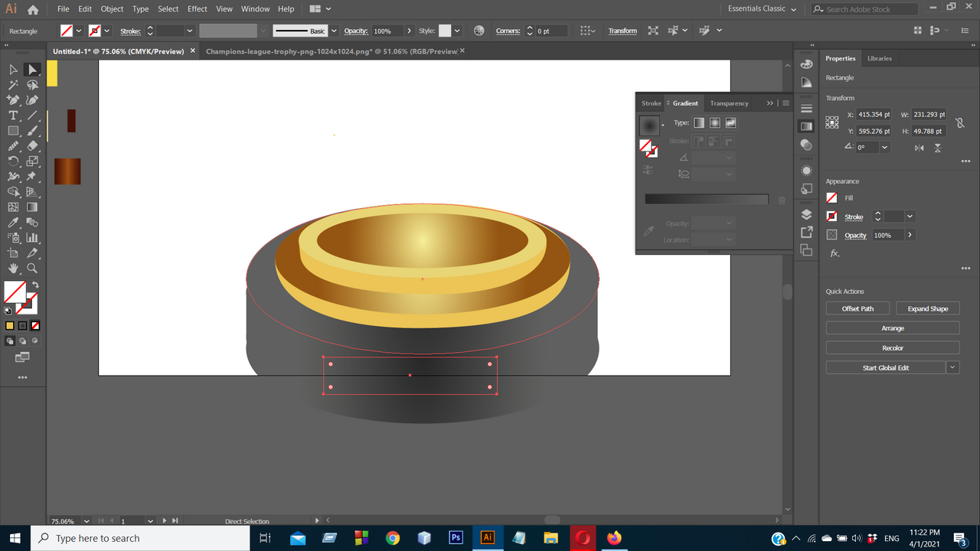Select the Zoom tool
Image resolution: width=980 pixels, height=551 pixels.
32,269
